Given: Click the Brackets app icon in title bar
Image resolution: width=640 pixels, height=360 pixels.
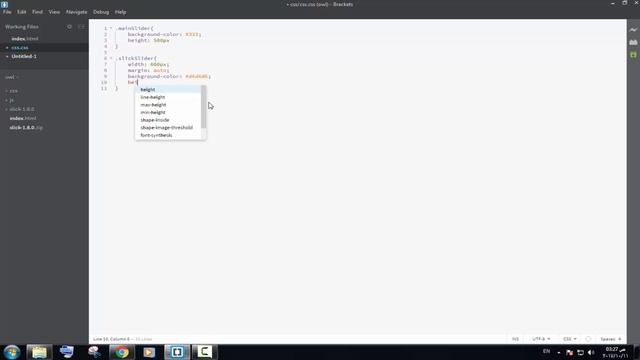Looking at the screenshot, I should (4, 4).
